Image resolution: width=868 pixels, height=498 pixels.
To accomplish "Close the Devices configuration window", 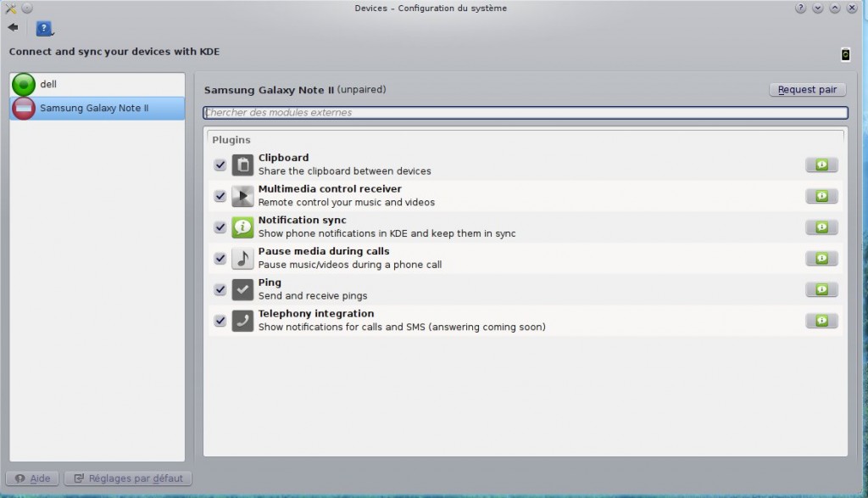I will coord(852,8).
